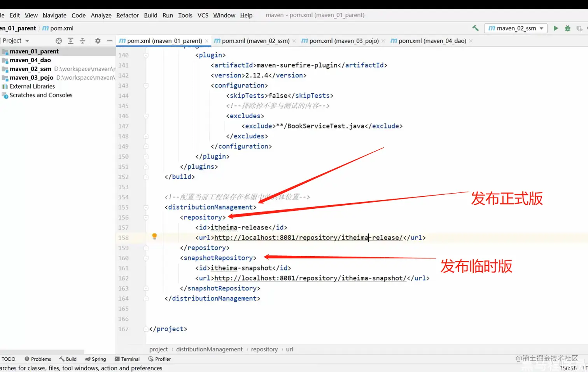Image resolution: width=588 pixels, height=372 pixels.
Task: Start debugging with the green bug icon
Action: coord(567,28)
